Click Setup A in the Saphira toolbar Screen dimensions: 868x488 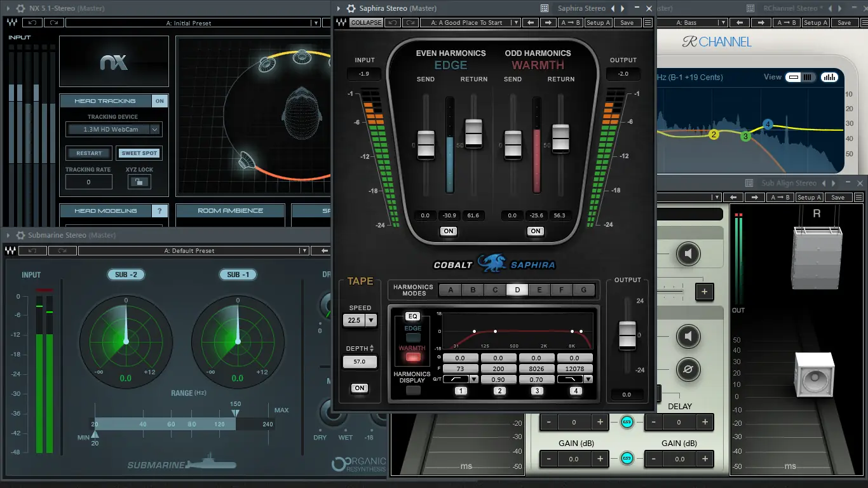pyautogui.click(x=598, y=22)
